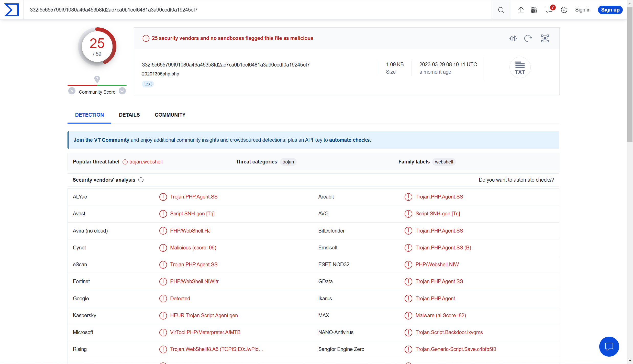Toggle dark mode moon icon
The height and width of the screenshot is (364, 633).
(564, 10)
